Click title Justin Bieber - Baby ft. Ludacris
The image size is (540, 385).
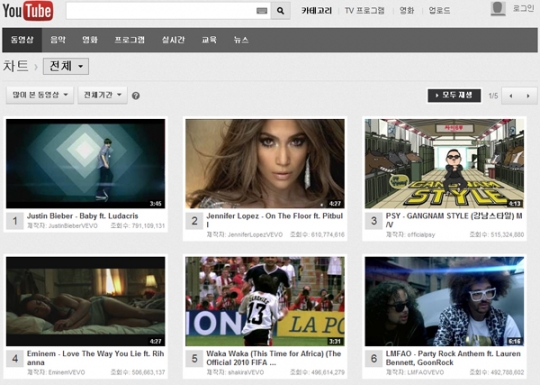point(83,216)
